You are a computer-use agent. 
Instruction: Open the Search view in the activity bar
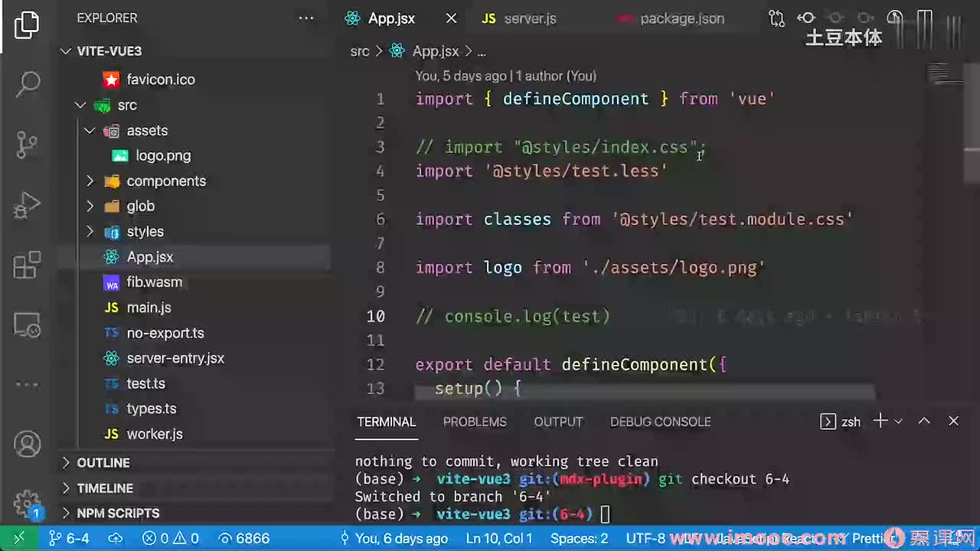tap(28, 83)
